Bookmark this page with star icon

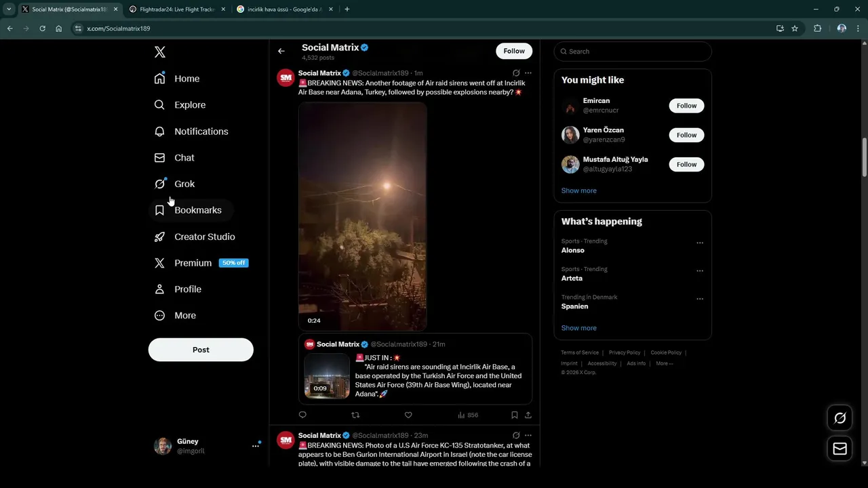[x=795, y=28]
